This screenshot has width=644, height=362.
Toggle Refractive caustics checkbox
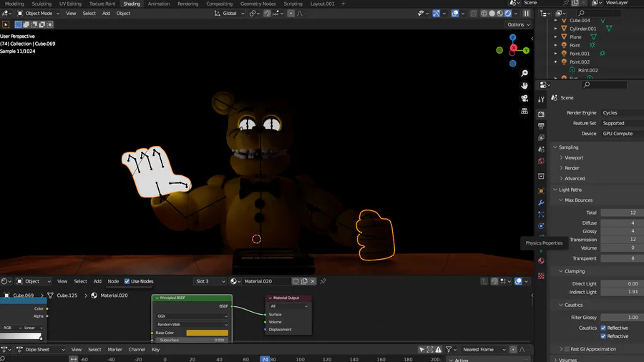pos(603,336)
